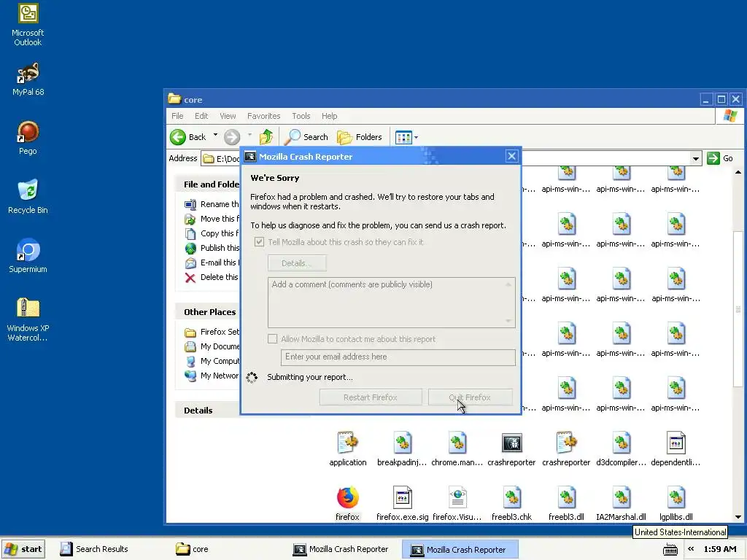Screen dimensions: 747x560
Task: Open the Help menu
Action: tap(329, 116)
